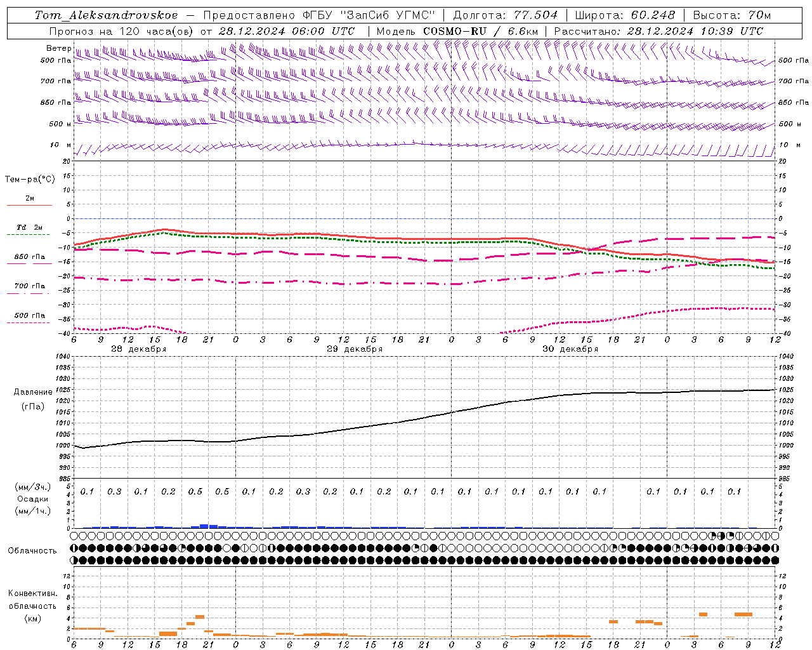
Task: Click the 'Тем-ра(°C)' axis label
Action: [30, 180]
